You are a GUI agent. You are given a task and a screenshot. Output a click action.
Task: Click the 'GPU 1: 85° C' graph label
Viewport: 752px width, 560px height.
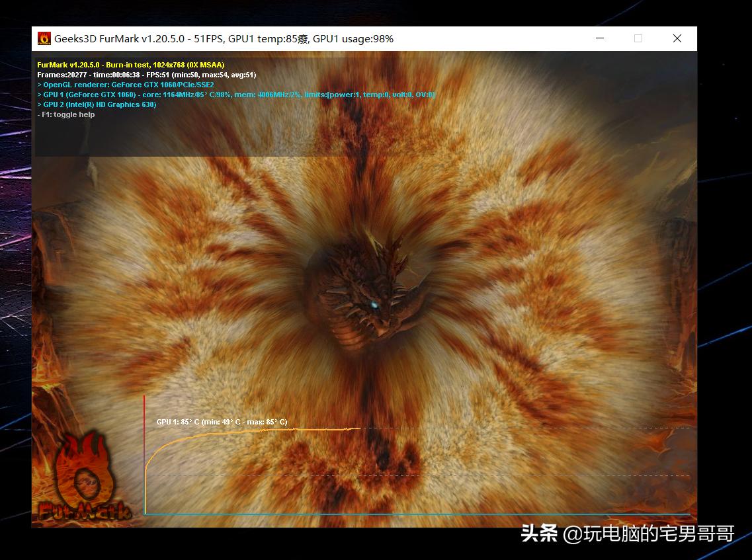point(222,422)
